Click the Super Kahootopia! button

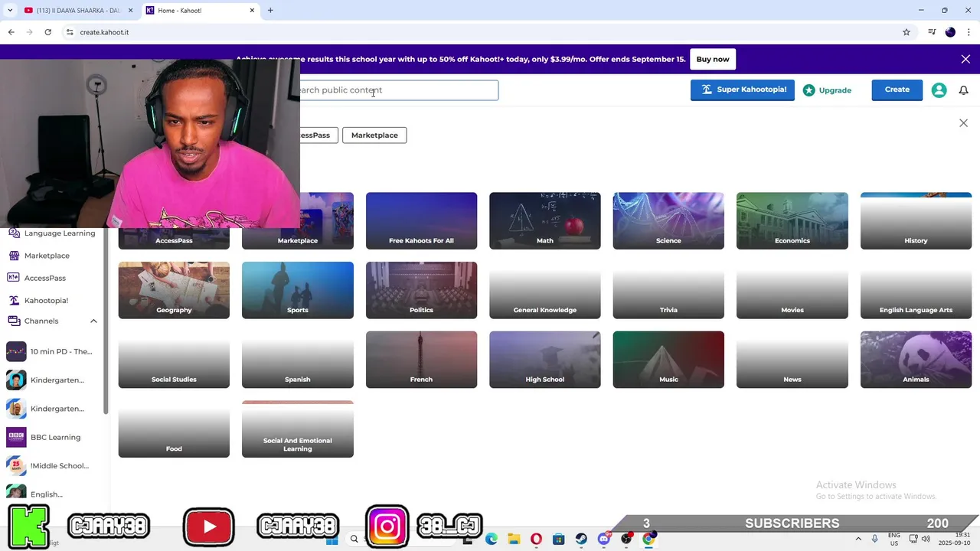[x=742, y=90]
